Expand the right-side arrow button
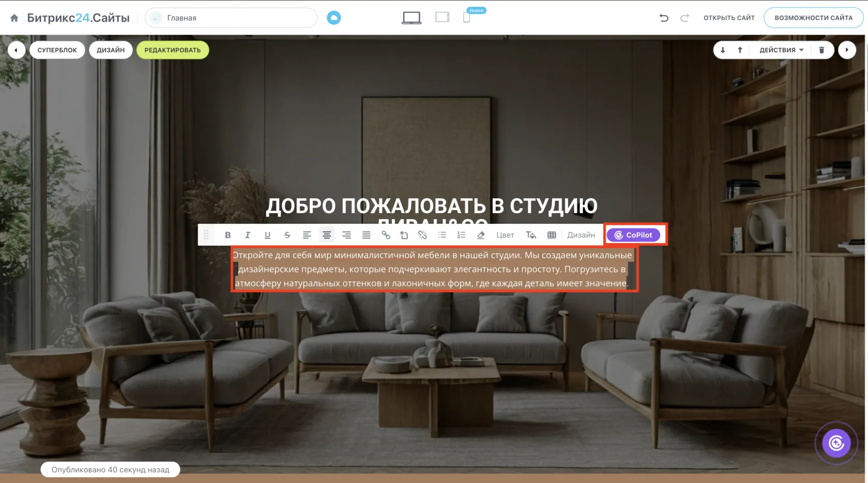Viewport: 868px width, 483px height. point(847,50)
